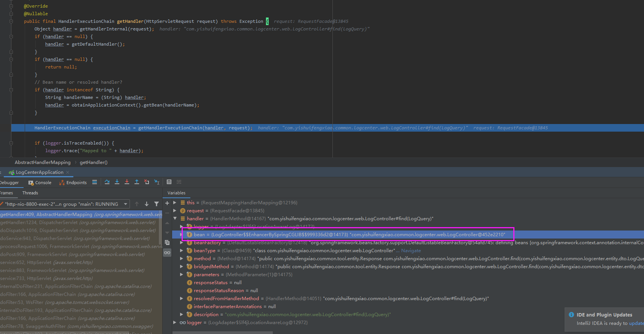Click the Navigate link beside beanType
This screenshot has width=644, height=334.
pyautogui.click(x=411, y=251)
